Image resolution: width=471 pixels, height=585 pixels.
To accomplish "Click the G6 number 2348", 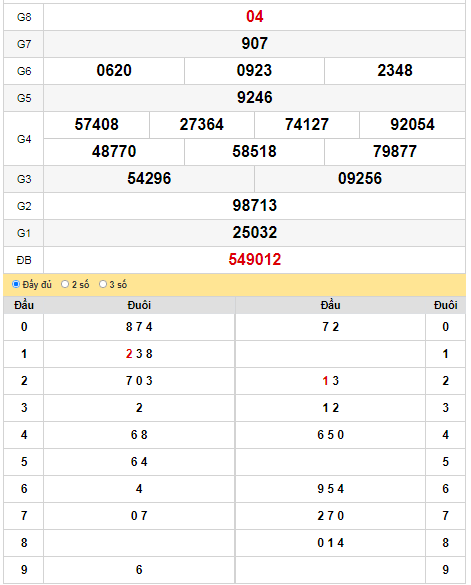I will pyautogui.click(x=395, y=71).
